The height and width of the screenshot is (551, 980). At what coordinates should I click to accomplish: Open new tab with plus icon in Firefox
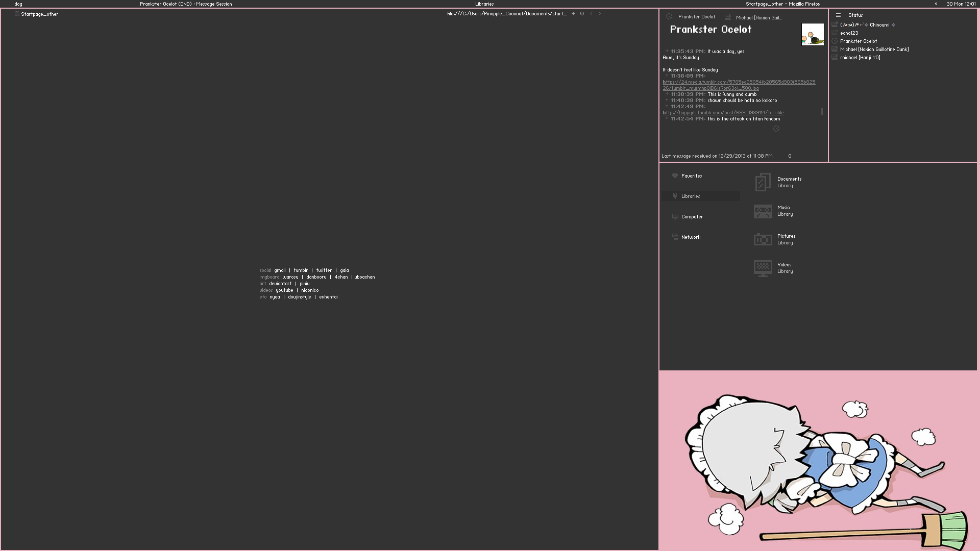573,14
